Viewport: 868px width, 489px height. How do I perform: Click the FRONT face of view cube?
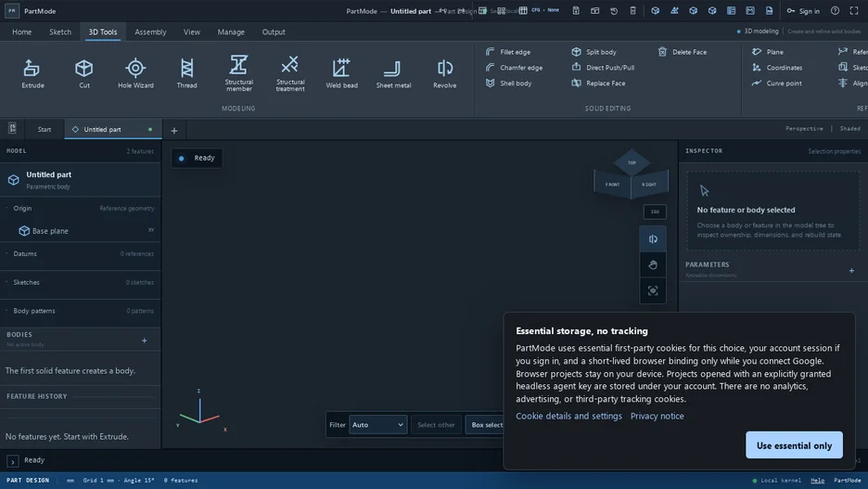[612, 184]
